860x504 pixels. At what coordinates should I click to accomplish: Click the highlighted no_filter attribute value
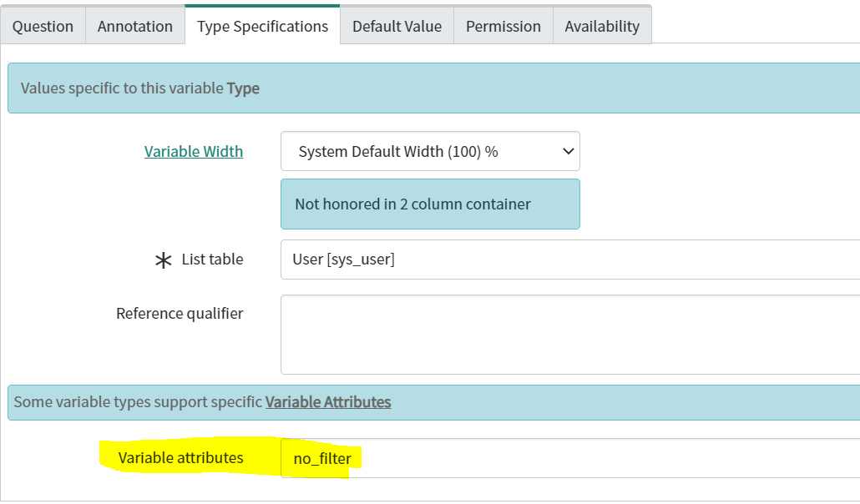coord(320,458)
